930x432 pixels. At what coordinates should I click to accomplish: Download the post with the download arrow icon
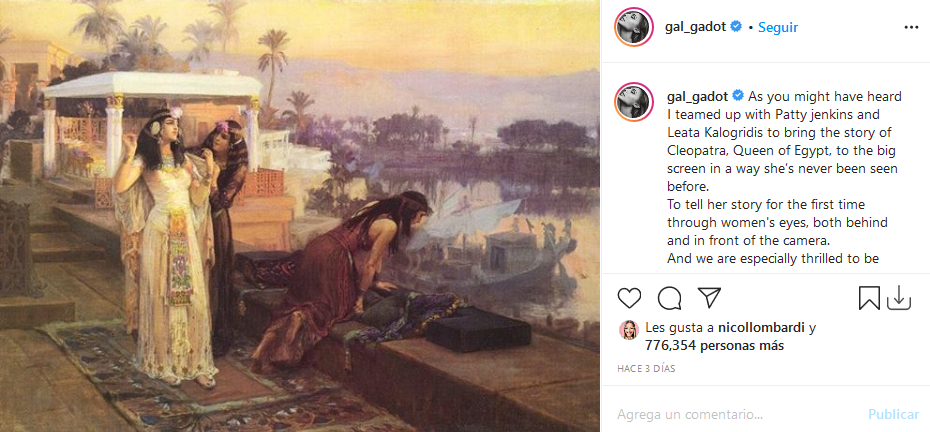(x=899, y=298)
